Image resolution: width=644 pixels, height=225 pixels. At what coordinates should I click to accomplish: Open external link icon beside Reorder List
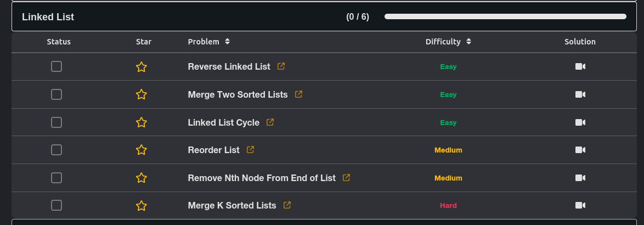pos(250,149)
